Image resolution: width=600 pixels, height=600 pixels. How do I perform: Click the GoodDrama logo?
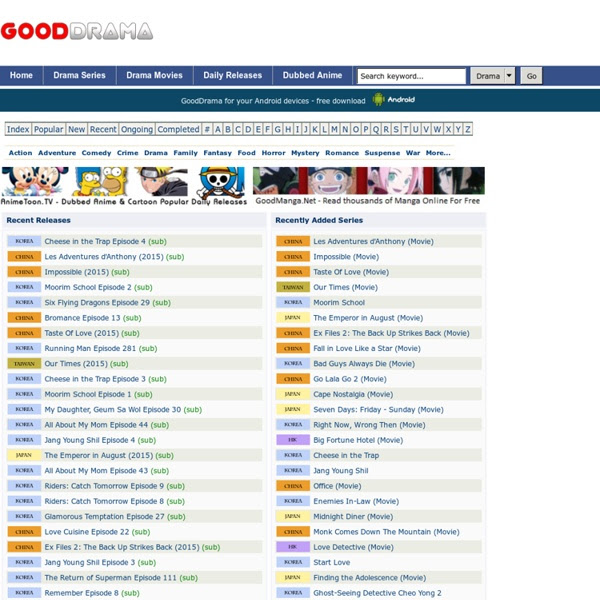coord(77,31)
